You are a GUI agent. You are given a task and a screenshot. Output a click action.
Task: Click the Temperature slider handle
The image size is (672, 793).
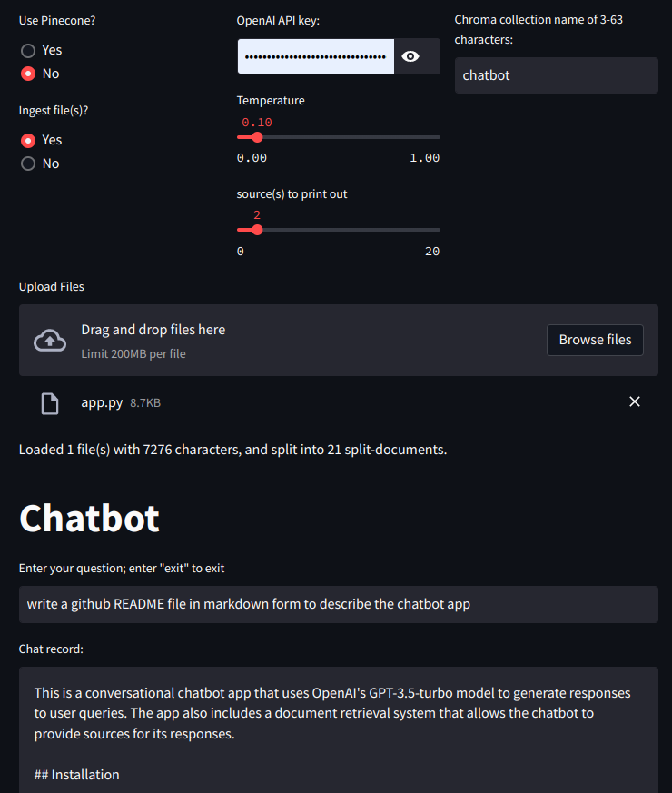click(257, 137)
